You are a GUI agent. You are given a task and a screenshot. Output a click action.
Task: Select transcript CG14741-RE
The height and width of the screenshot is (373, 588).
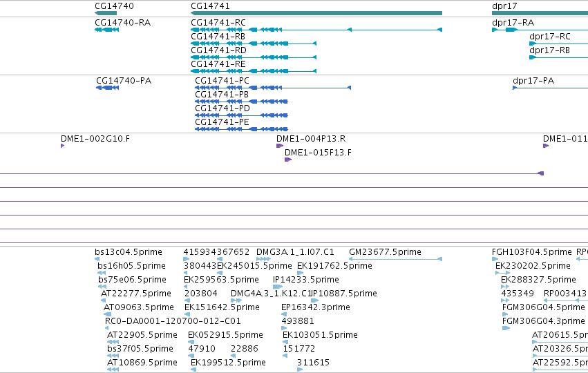(218, 64)
